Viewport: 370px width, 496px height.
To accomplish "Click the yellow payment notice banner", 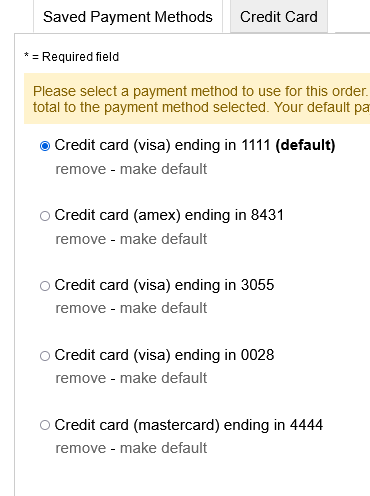I will [197, 99].
